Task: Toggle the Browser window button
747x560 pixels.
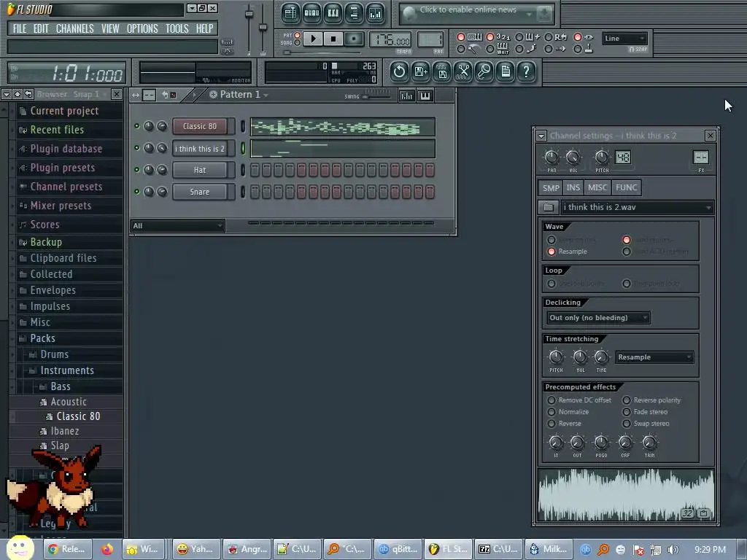Action: pos(354,13)
